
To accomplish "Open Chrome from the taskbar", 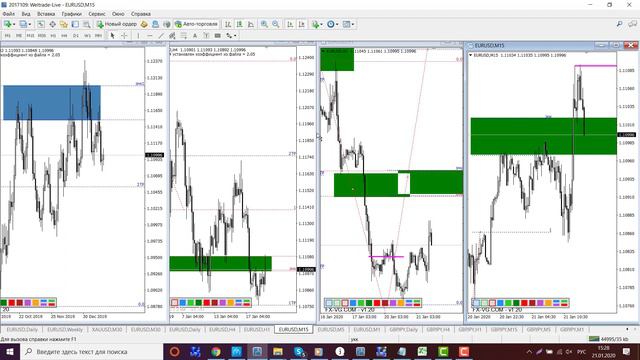I will click(x=216, y=352).
